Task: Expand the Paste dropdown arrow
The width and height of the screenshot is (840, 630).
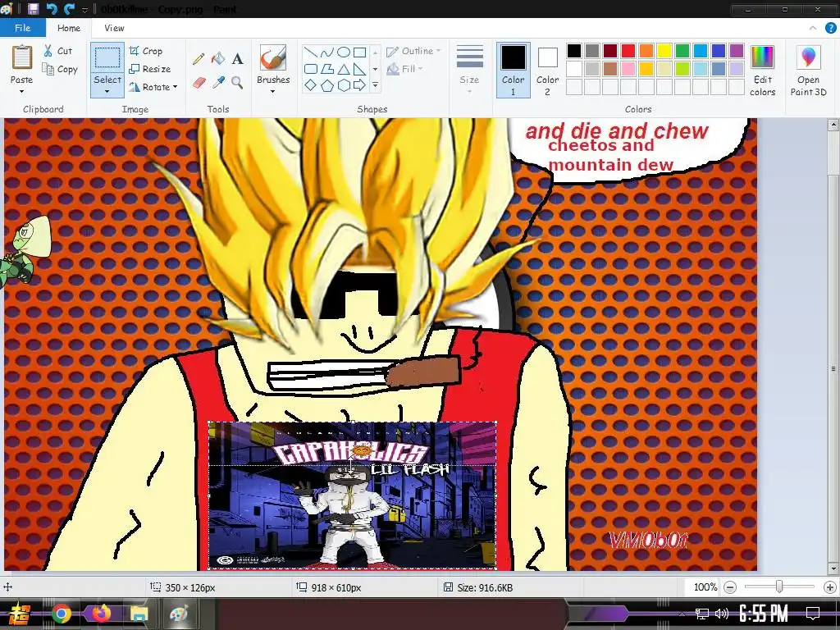Action: point(22,92)
